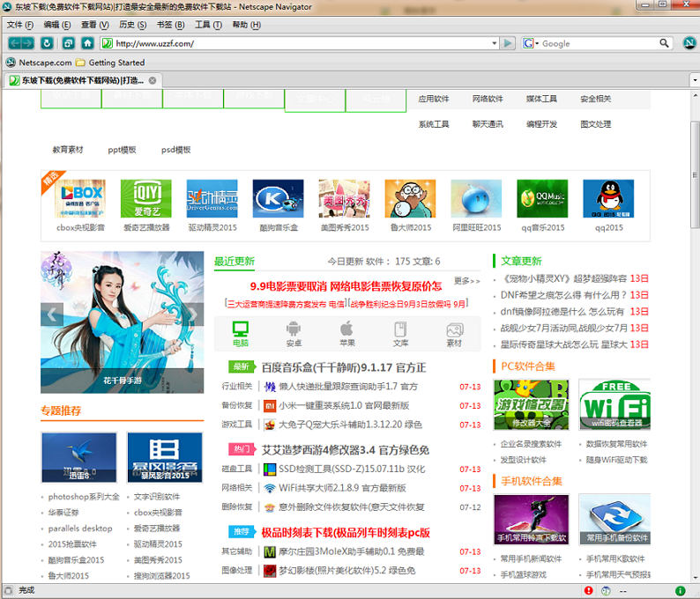Open the 百度音乐盒 9.1.17 headline
Viewport: 700px width, 599px height.
click(344, 367)
